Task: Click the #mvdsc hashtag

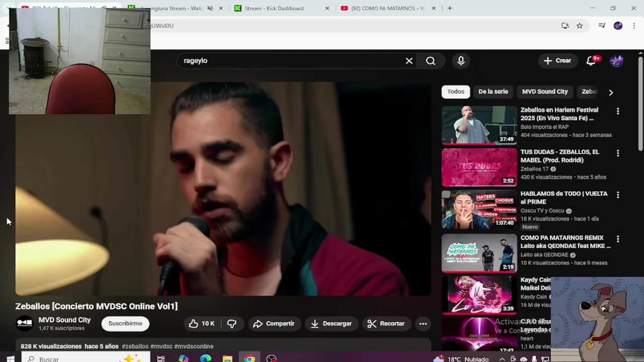Action: click(161, 346)
